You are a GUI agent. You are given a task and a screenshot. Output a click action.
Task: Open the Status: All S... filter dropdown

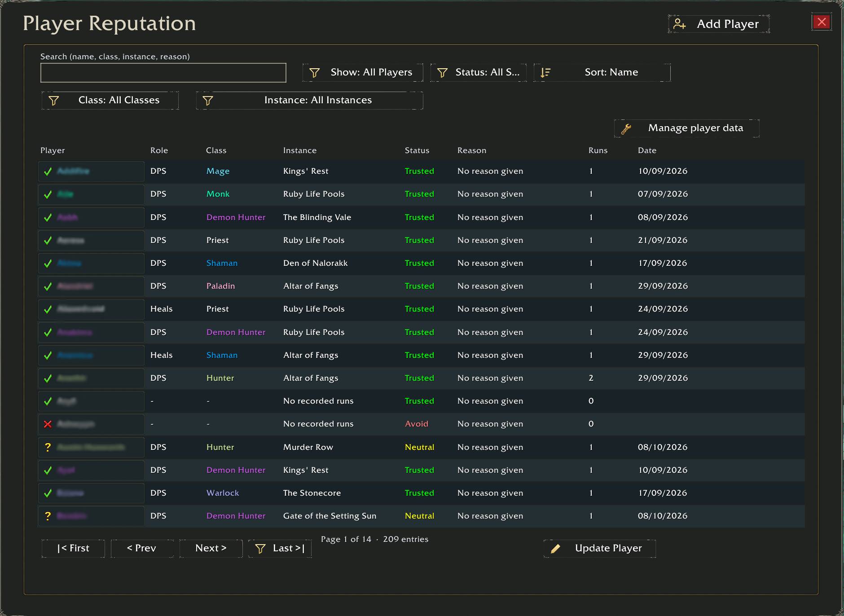[479, 73]
